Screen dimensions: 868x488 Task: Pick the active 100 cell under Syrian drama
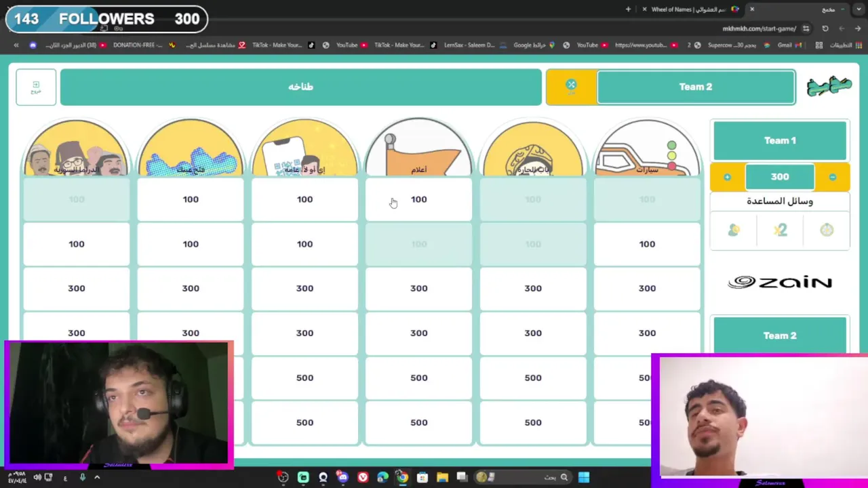pos(76,244)
